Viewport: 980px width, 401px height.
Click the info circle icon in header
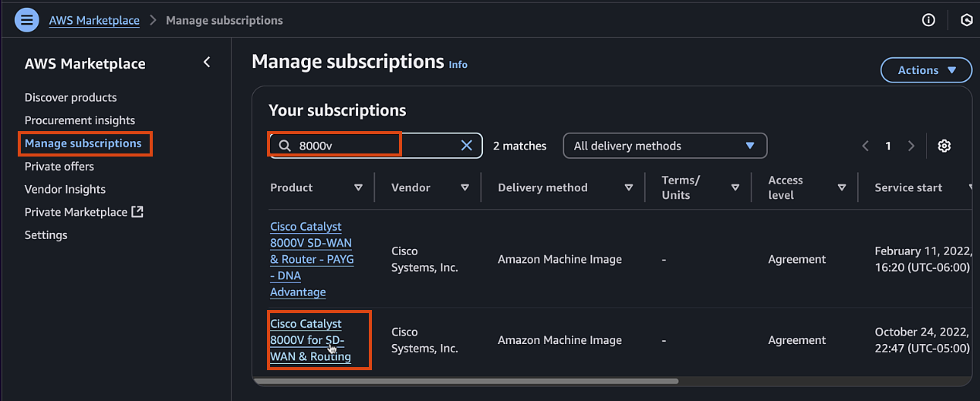[x=929, y=20]
